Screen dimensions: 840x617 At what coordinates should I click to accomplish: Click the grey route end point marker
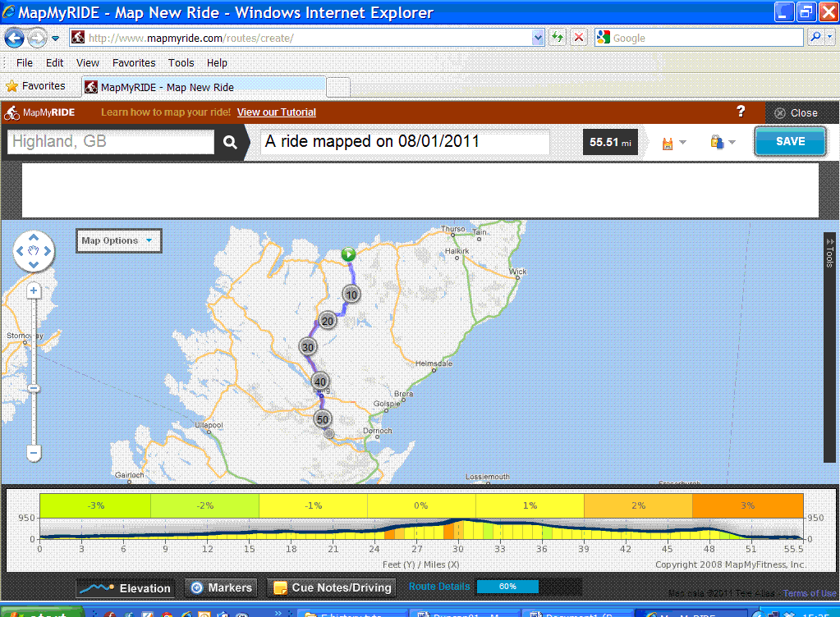coord(329,434)
